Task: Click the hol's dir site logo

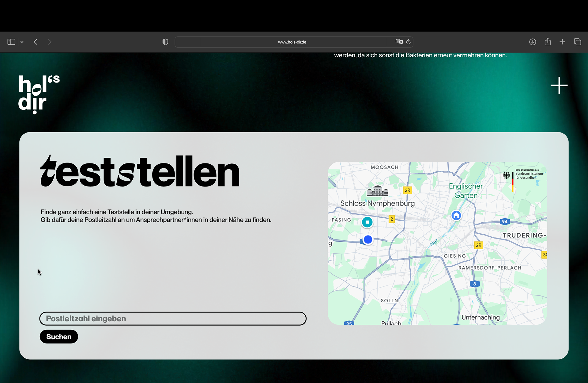Action: (x=39, y=94)
